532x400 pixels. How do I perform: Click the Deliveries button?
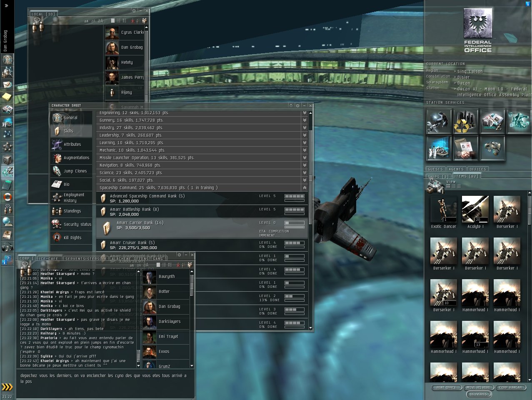pos(478,394)
